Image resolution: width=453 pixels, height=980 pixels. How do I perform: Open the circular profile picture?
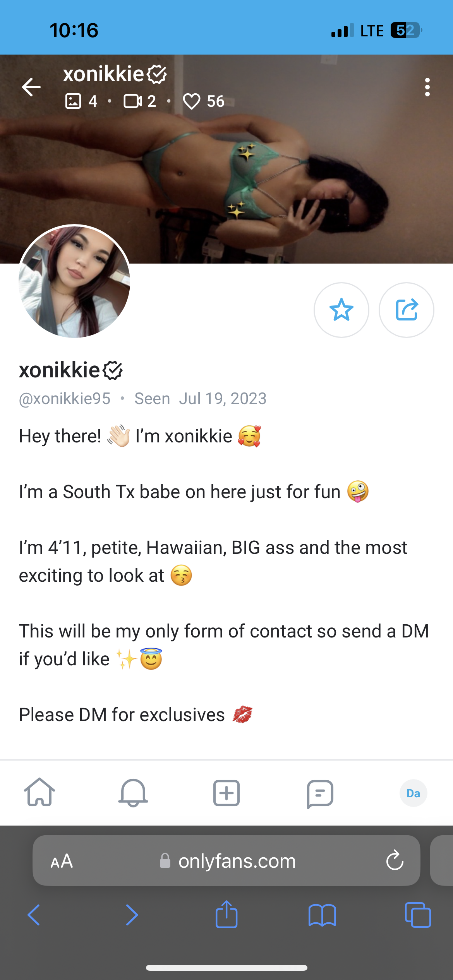click(74, 281)
